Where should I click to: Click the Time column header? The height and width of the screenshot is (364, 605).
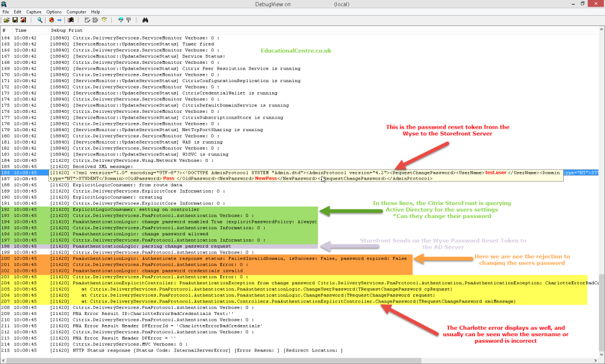point(21,31)
